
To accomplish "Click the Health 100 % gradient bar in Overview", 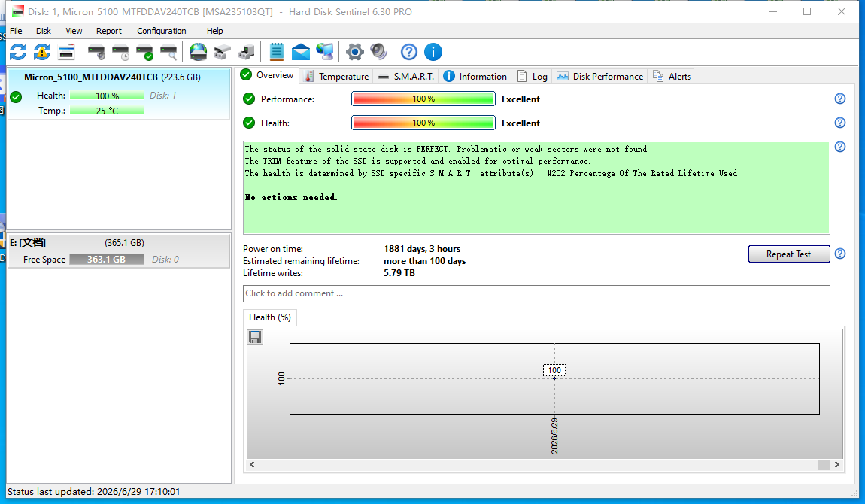I will point(423,123).
